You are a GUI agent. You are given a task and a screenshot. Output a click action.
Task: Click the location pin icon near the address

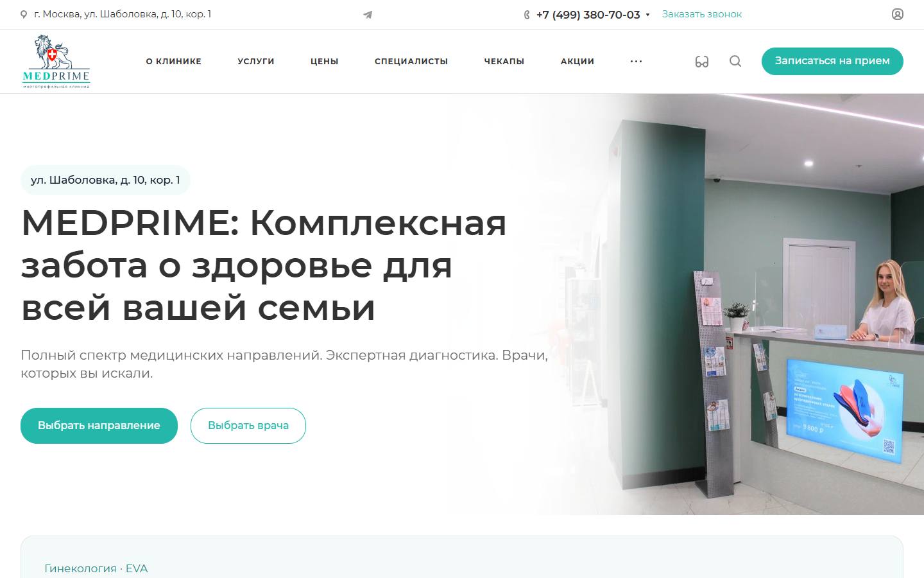pyautogui.click(x=24, y=14)
